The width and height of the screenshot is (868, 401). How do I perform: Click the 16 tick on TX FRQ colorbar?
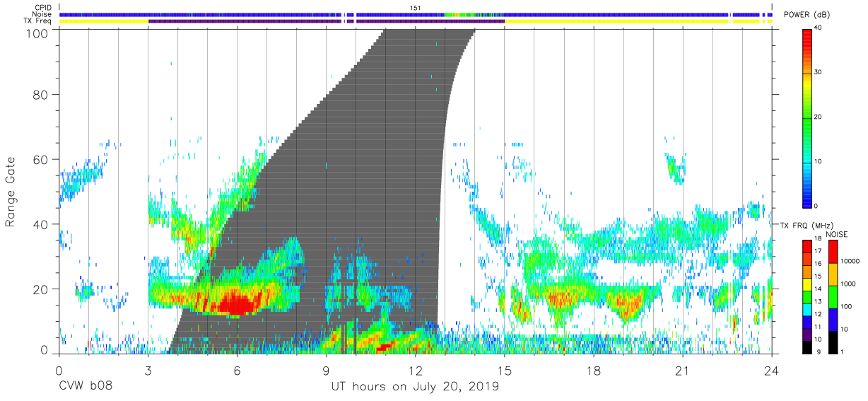819,265
